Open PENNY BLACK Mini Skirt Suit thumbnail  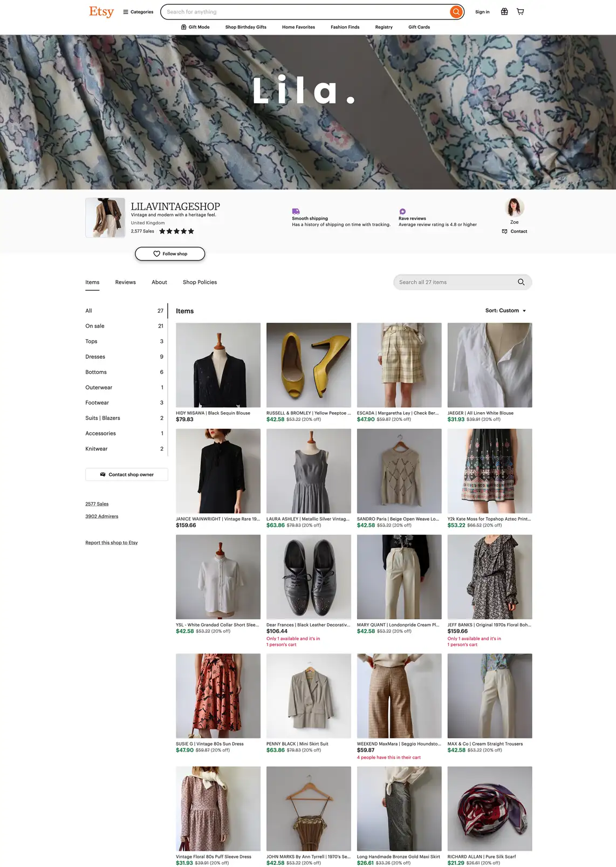click(309, 696)
